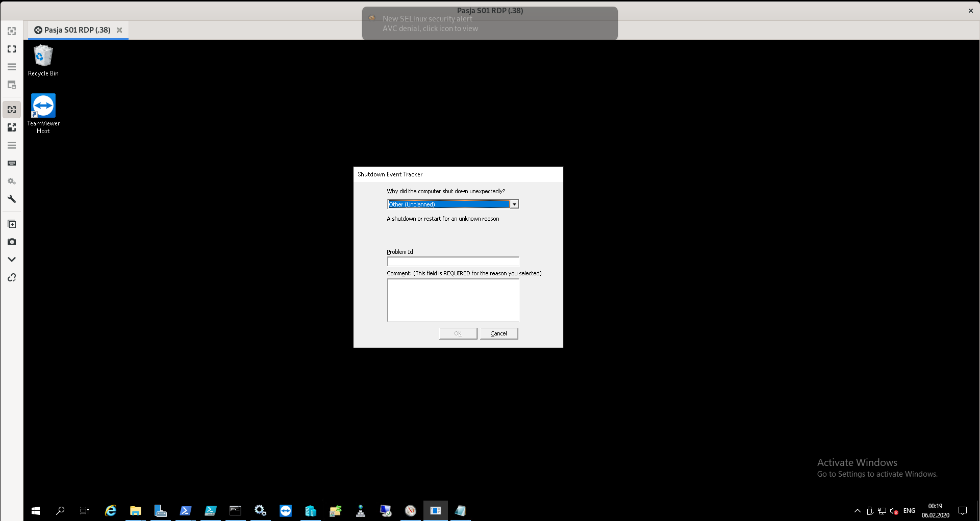
Task: Open Remmina preferences gears icon
Action: point(12,181)
